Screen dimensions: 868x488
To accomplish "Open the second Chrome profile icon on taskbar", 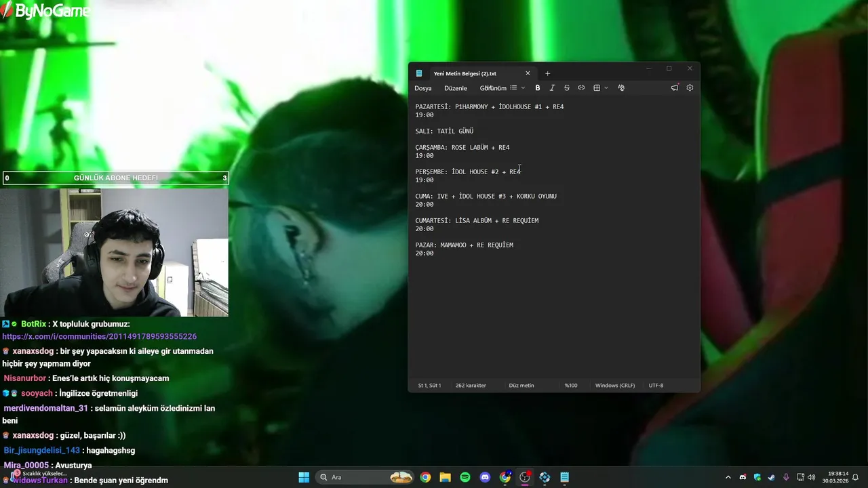I will (505, 477).
